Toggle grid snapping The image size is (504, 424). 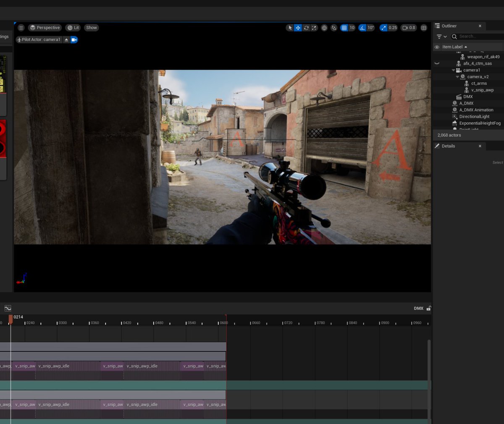pos(344,28)
